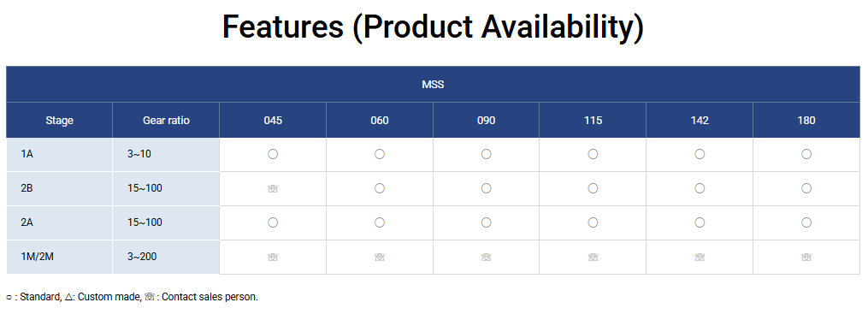This screenshot has width=868, height=320.
Task: Click the telephone icon for 1M/2M under 090
Action: pyautogui.click(x=486, y=257)
